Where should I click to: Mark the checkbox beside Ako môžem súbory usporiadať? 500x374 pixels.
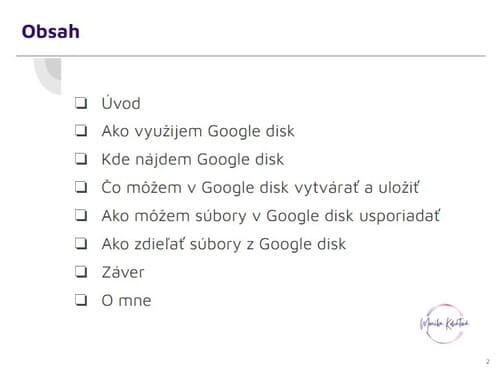point(81,216)
